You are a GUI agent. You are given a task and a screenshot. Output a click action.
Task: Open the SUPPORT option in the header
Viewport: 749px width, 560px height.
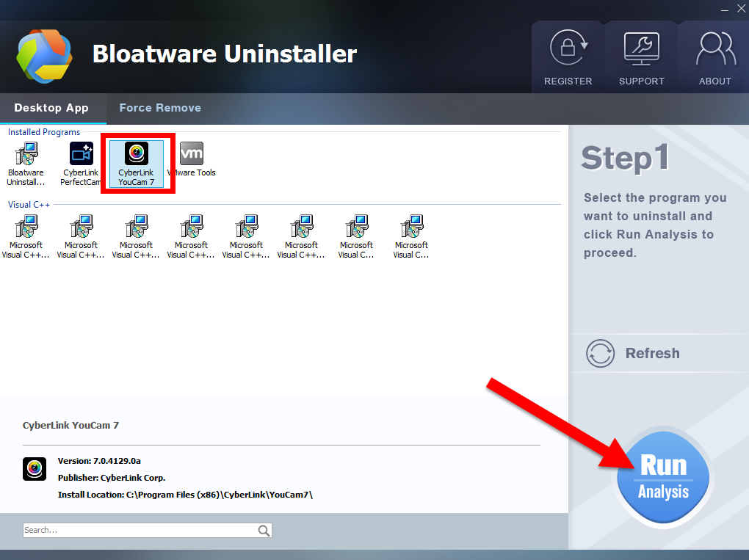tap(642, 58)
